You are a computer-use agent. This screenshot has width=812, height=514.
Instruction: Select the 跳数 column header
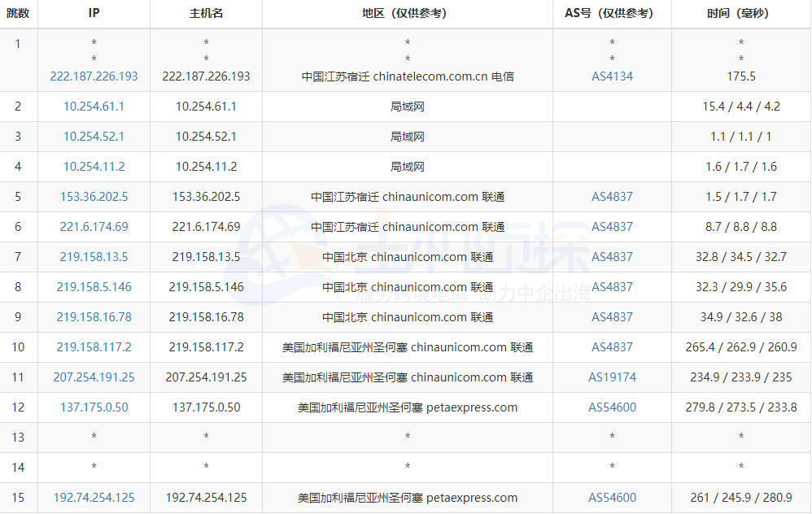point(18,13)
